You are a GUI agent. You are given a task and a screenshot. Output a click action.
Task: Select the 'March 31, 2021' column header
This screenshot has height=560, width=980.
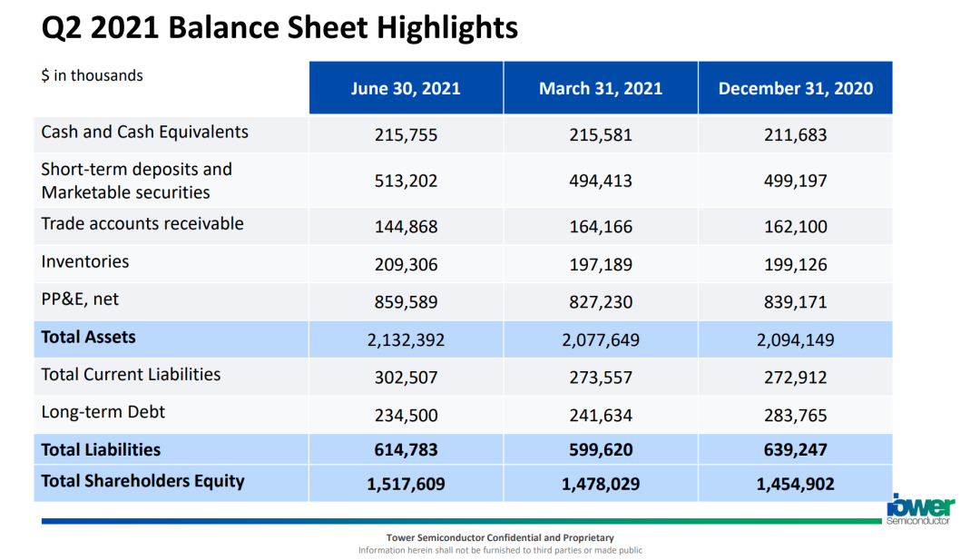point(601,88)
